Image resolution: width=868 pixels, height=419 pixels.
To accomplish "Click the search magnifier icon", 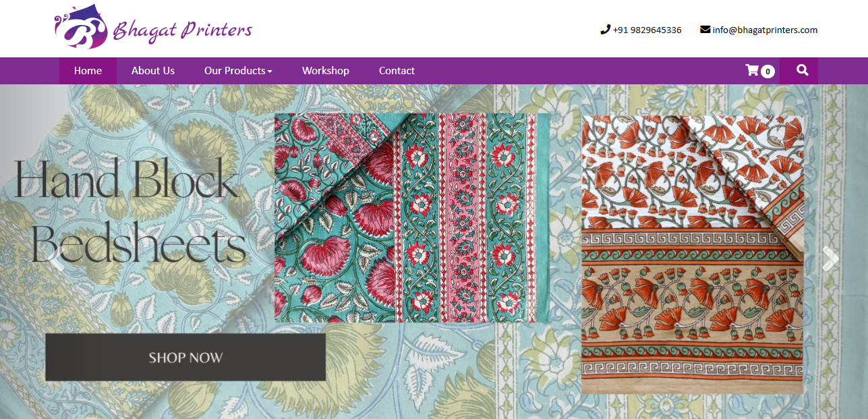I will point(802,70).
